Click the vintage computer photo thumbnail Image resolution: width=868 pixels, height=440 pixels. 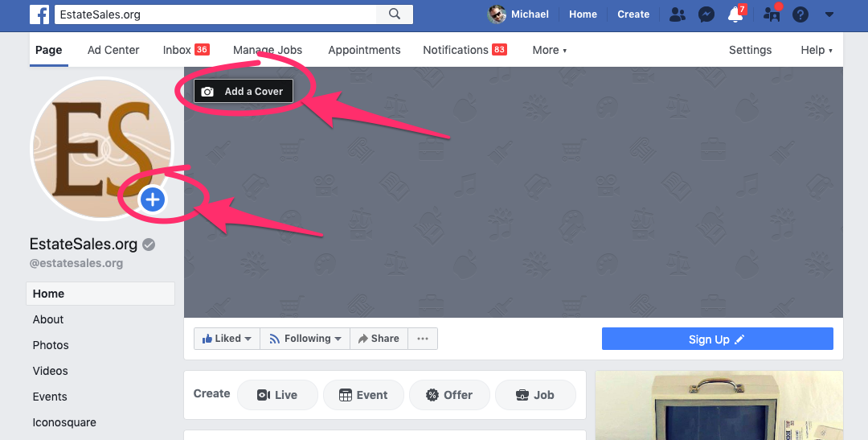(719, 405)
